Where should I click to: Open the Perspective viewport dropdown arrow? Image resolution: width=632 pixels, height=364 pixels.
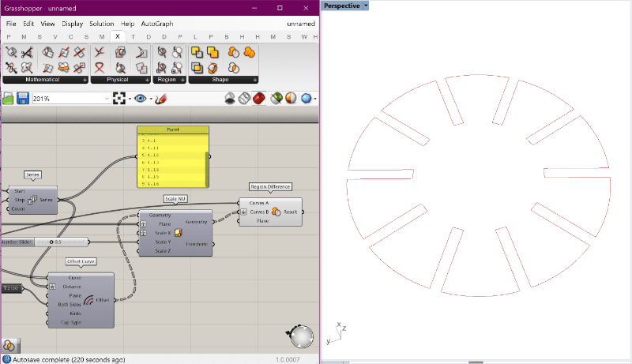pyautogui.click(x=366, y=6)
